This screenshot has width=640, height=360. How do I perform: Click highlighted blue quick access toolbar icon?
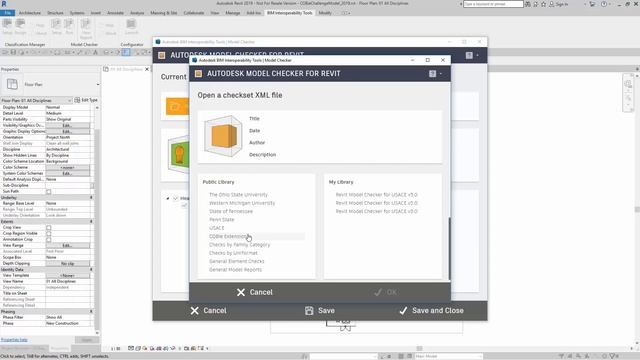[x=126, y=52]
